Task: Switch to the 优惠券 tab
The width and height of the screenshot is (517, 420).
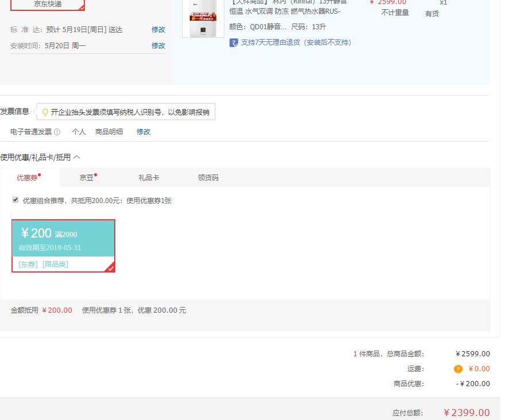Action: click(x=29, y=178)
